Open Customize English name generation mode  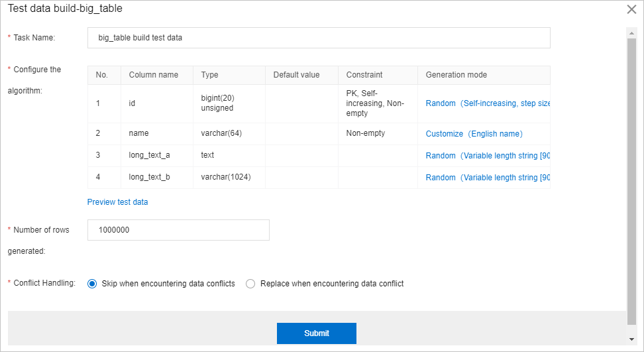474,134
